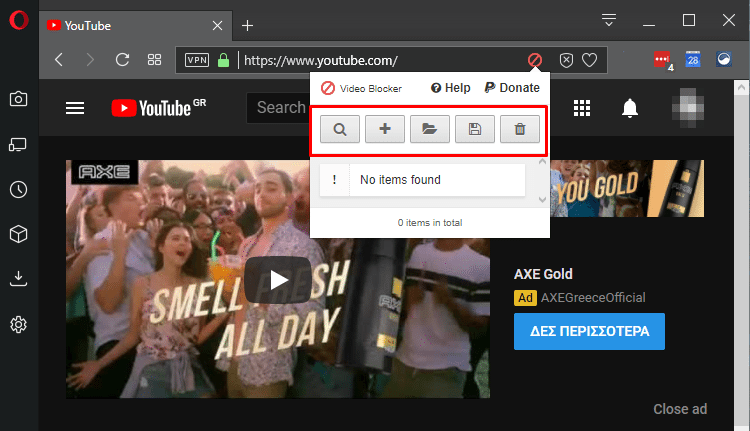View site security padlock info
750x431 pixels.
(x=223, y=60)
